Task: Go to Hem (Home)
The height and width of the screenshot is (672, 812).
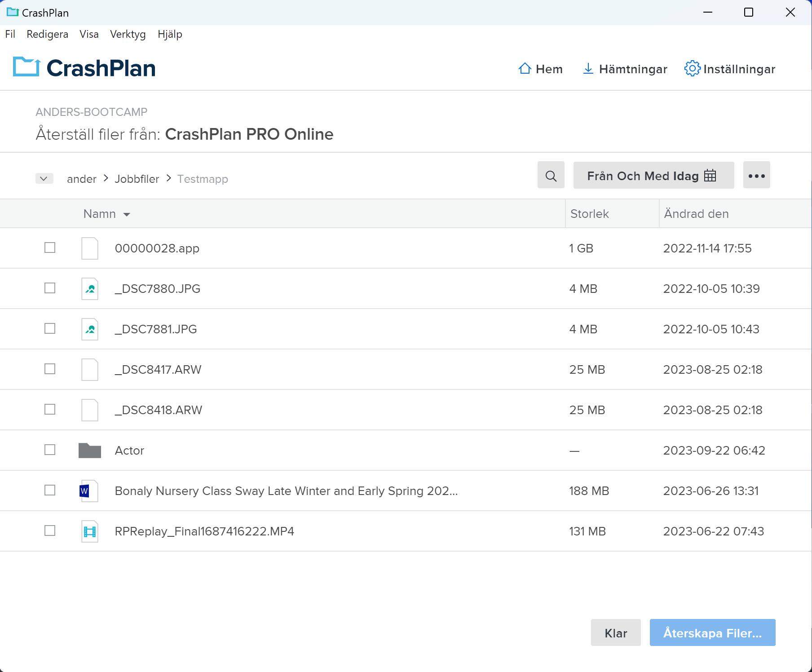Action: (540, 69)
